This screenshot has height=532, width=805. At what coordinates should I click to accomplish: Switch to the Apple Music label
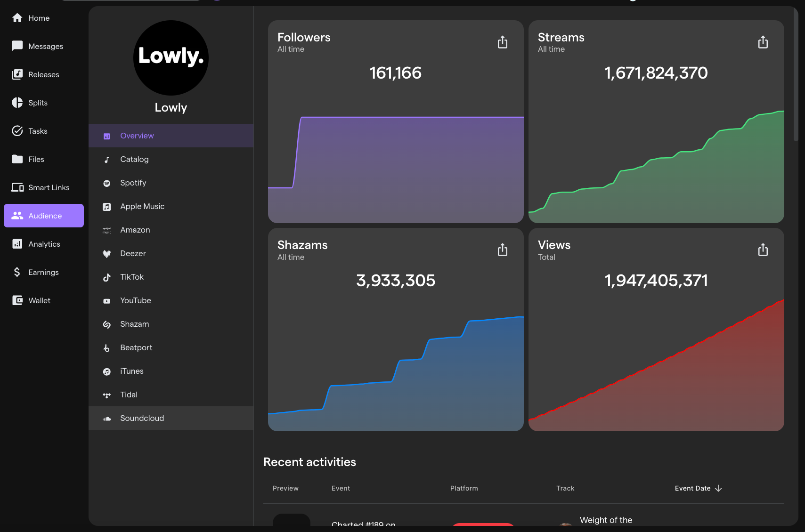[x=142, y=206]
